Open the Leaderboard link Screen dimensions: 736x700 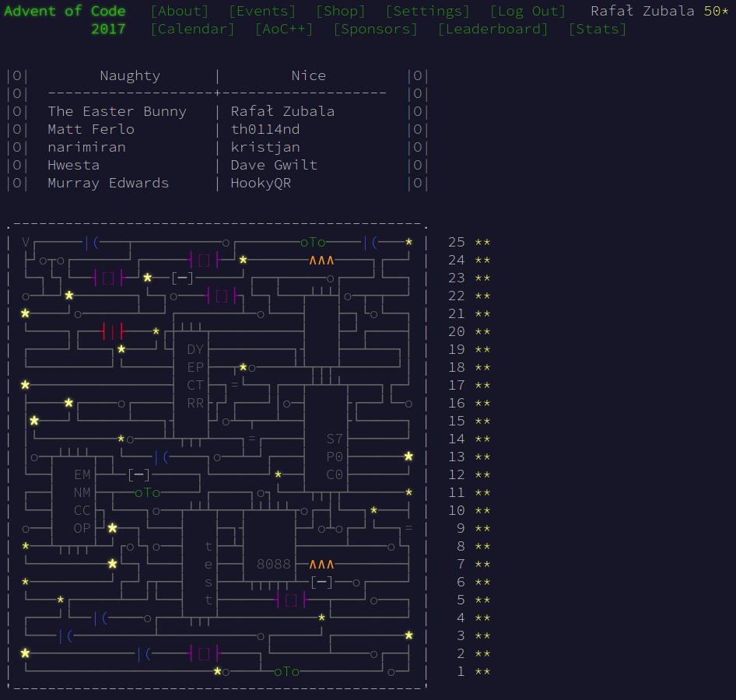[x=492, y=29]
